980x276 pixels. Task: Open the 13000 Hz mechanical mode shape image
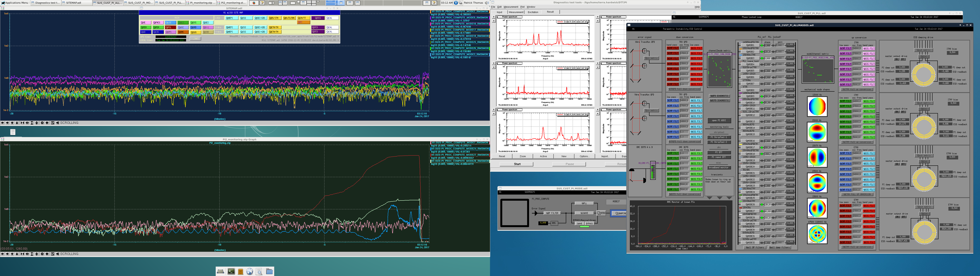pyautogui.click(x=817, y=106)
